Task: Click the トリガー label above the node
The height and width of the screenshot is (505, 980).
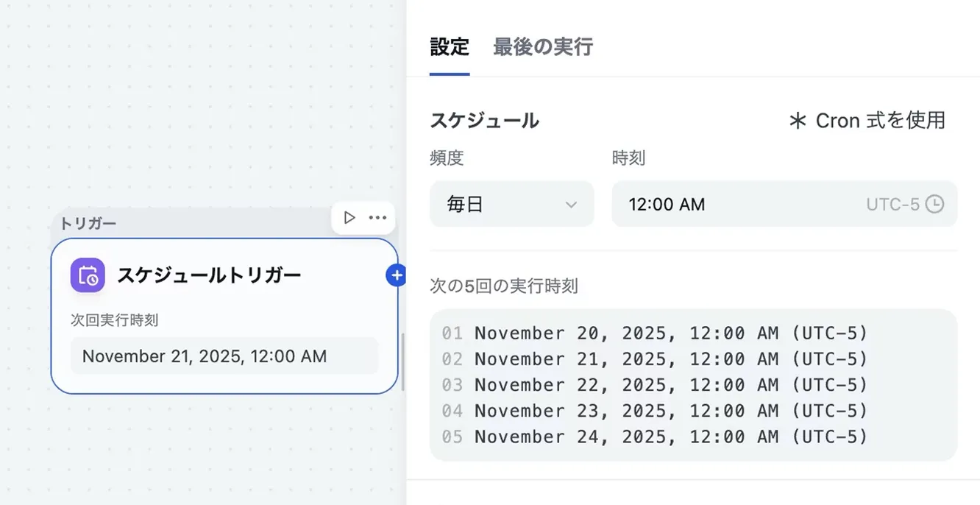Action: click(88, 223)
